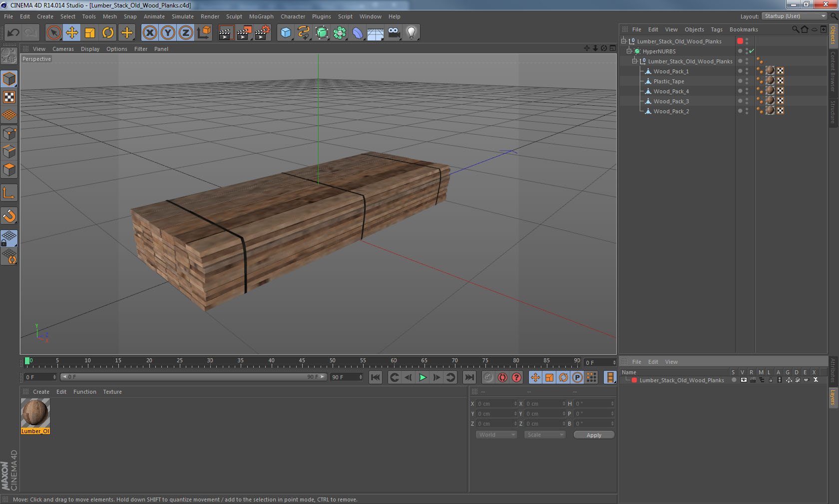Add a HyperNURBS generator icon
The width and height of the screenshot is (839, 504).
(322, 33)
